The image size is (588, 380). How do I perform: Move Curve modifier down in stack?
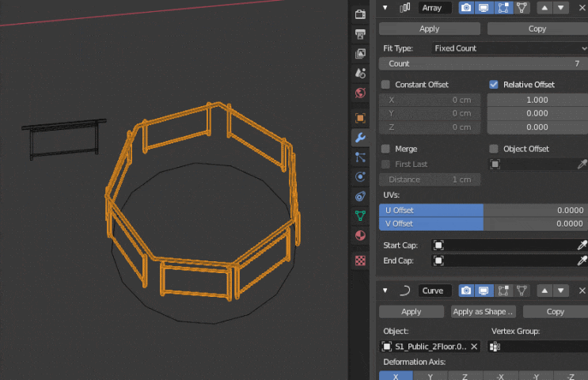tap(560, 291)
